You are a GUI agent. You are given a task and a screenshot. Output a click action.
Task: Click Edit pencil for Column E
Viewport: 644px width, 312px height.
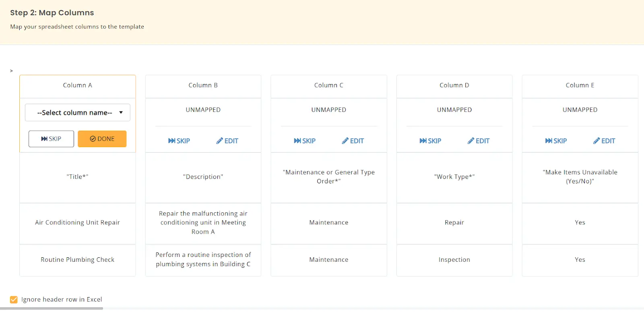pos(597,141)
